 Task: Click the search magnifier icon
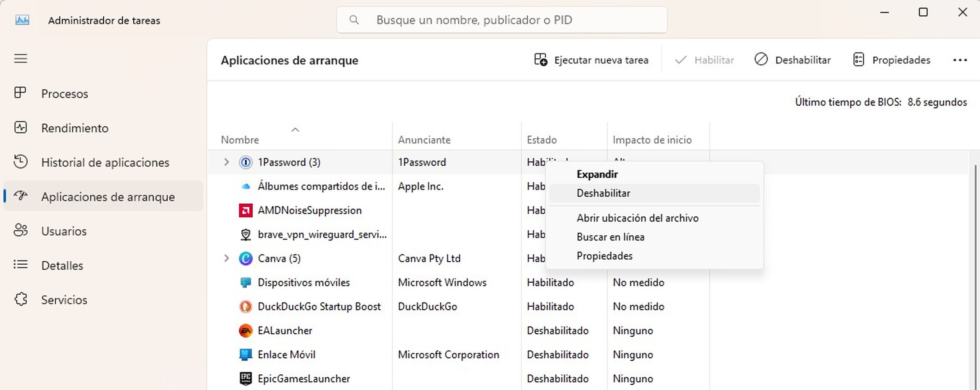(354, 20)
